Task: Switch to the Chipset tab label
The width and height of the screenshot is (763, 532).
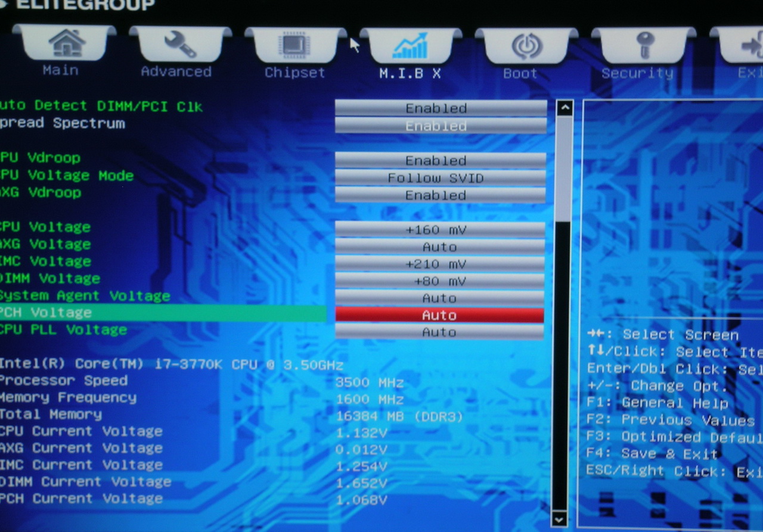Action: 294,73
